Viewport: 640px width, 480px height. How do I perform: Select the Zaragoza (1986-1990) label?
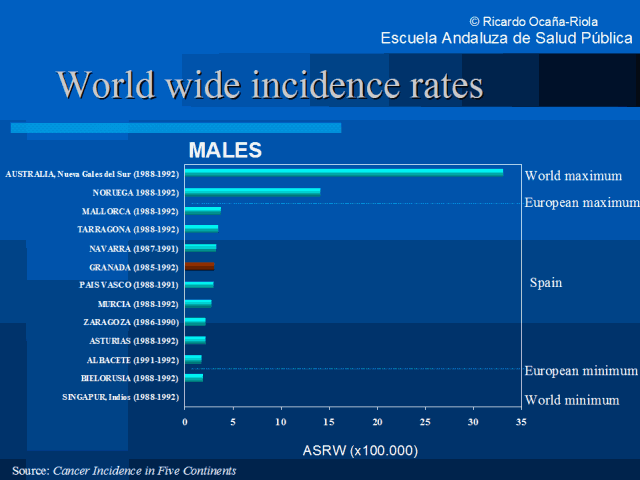coord(131,322)
